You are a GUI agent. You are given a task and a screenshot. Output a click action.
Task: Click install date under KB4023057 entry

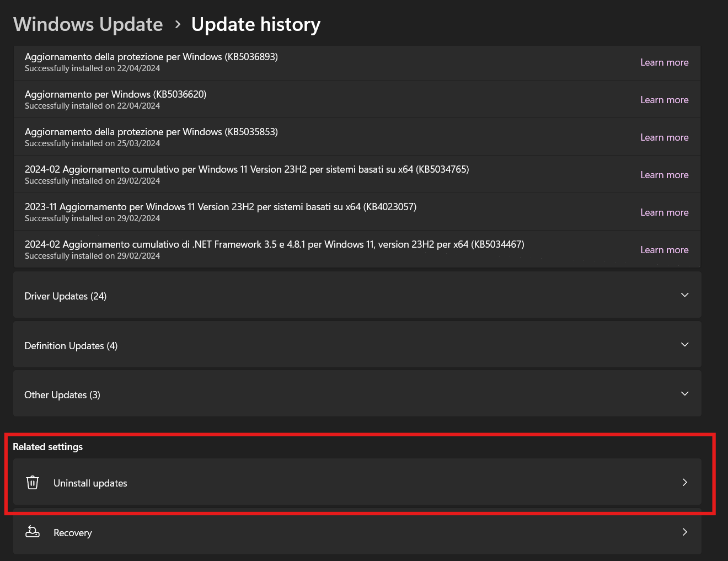pyautogui.click(x=93, y=218)
